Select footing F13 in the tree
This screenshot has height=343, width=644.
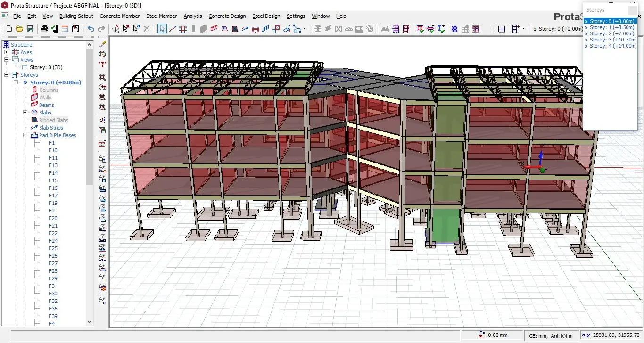[x=53, y=165]
